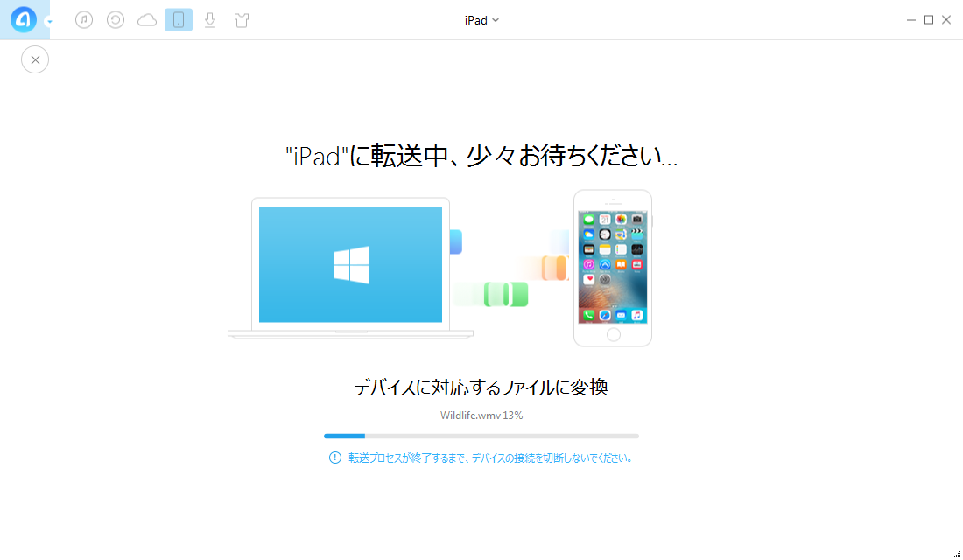Screen dimensions: 963x560
Task: Open the iCloud content cloud icon
Action: tap(147, 20)
